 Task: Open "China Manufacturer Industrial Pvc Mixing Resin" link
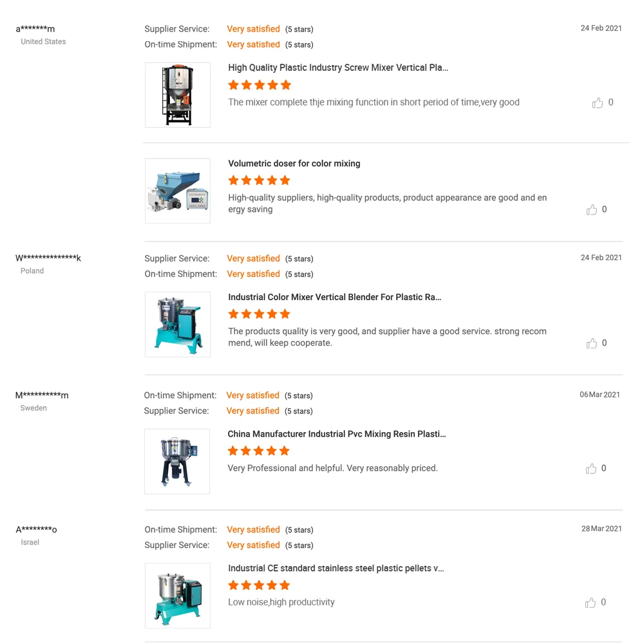pos(337,434)
